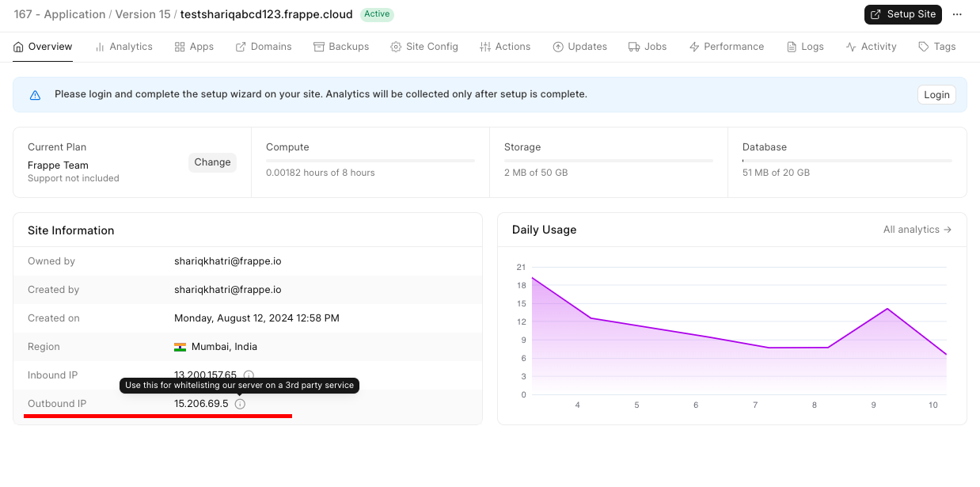
Task: Click the warning triangle alert icon
Action: coord(35,95)
